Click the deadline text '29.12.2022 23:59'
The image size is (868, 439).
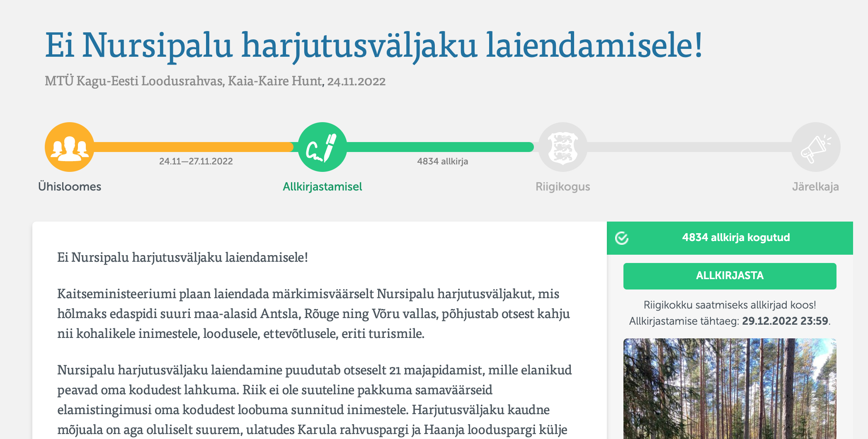pos(785,321)
